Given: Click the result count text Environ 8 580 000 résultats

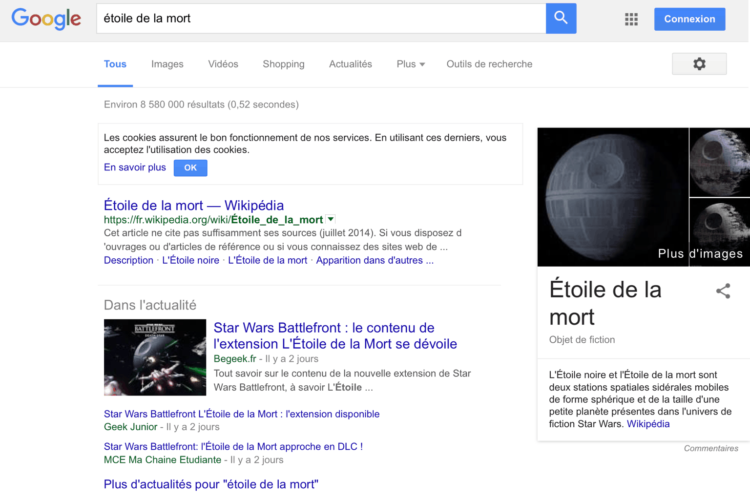Looking at the screenshot, I should [x=201, y=104].
